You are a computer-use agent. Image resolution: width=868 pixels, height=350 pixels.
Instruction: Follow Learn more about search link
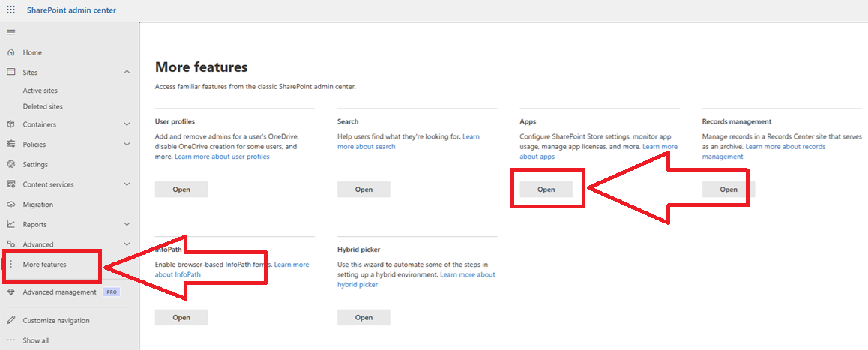click(409, 141)
